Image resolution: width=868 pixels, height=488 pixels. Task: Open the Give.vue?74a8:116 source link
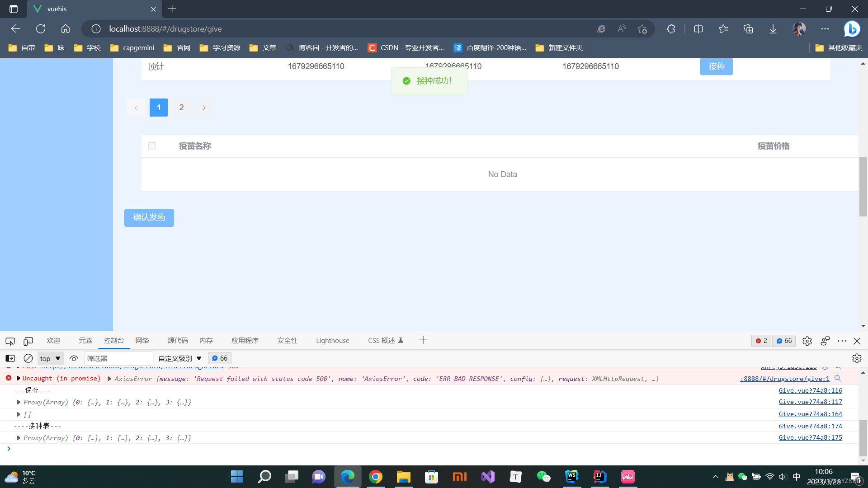[810, 390]
